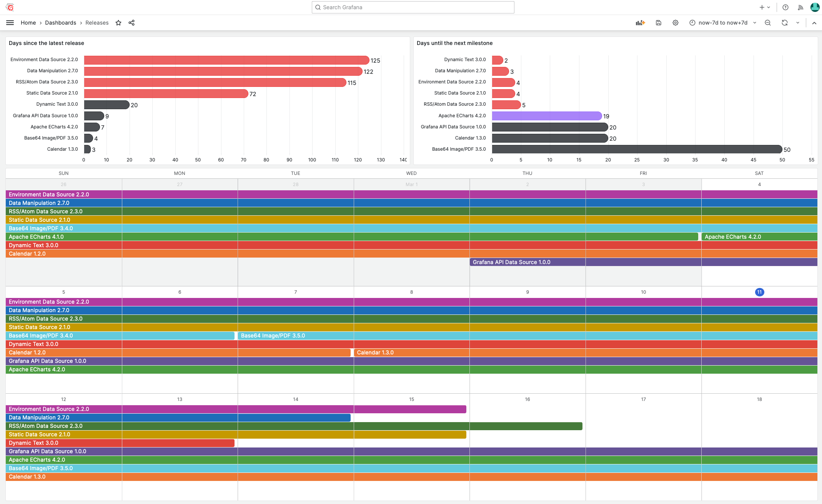Open Data Manipulation 2.7.0 event in week of 12
Image resolution: width=822 pixels, height=504 pixels.
178,418
